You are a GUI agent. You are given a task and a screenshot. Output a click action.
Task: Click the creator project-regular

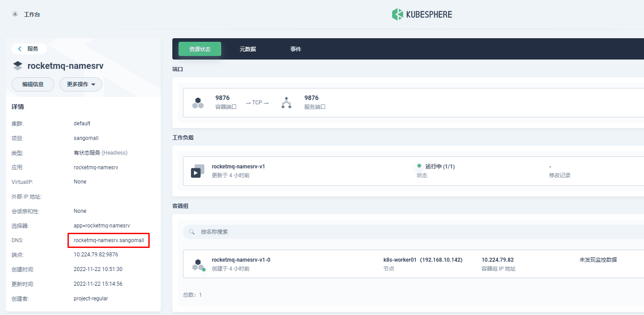coord(91,299)
